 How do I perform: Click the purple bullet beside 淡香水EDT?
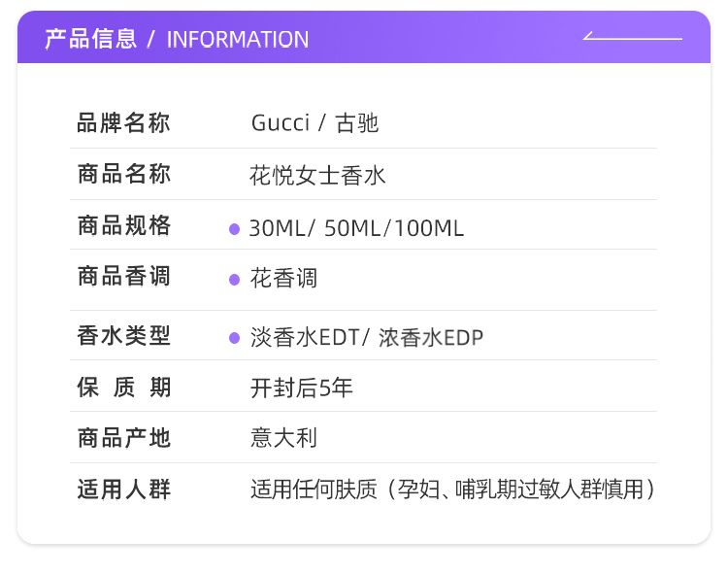[x=234, y=338]
